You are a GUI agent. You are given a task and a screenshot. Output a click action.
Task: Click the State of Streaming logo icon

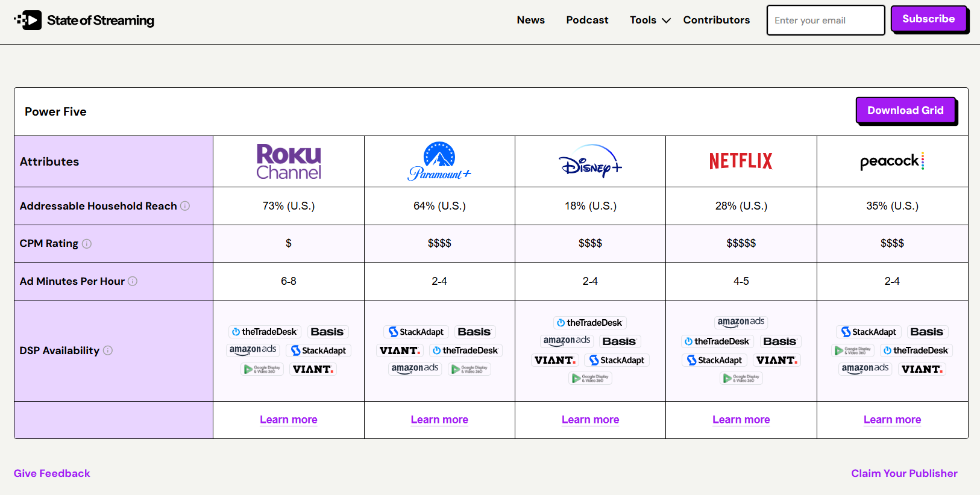(28, 20)
